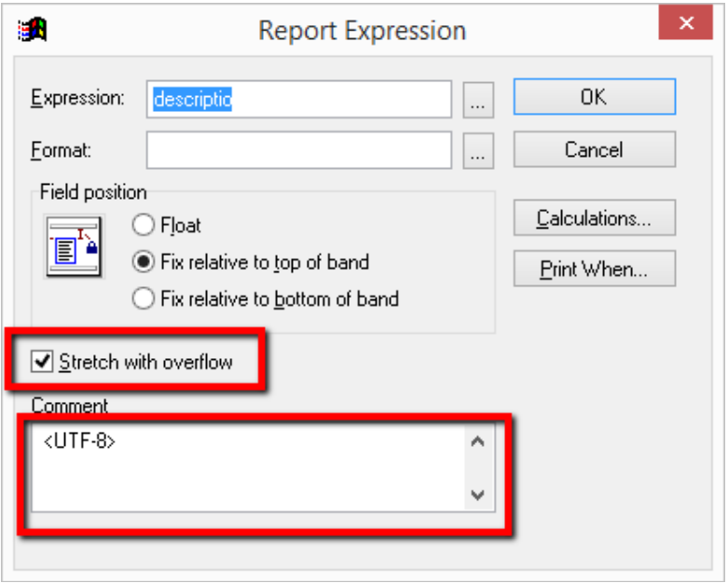The image size is (728, 583).
Task: Click the FoxPro window icon in title bar
Action: point(32,30)
